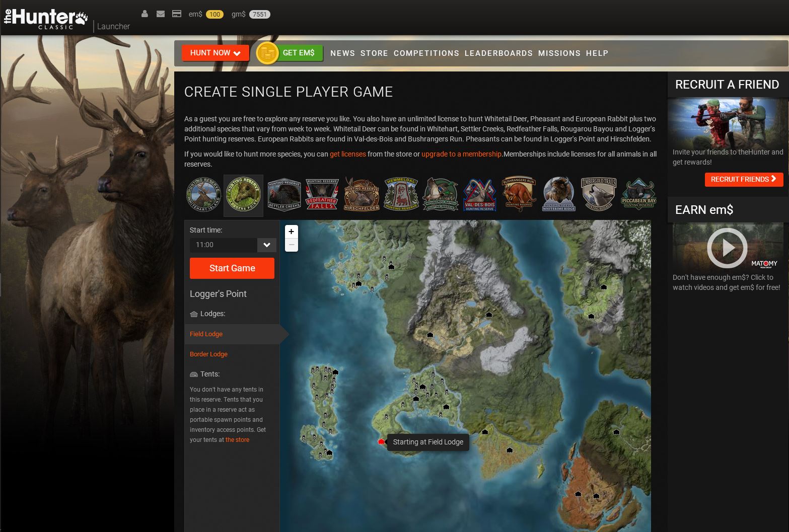Click the gold coin em$ icon

click(267, 53)
